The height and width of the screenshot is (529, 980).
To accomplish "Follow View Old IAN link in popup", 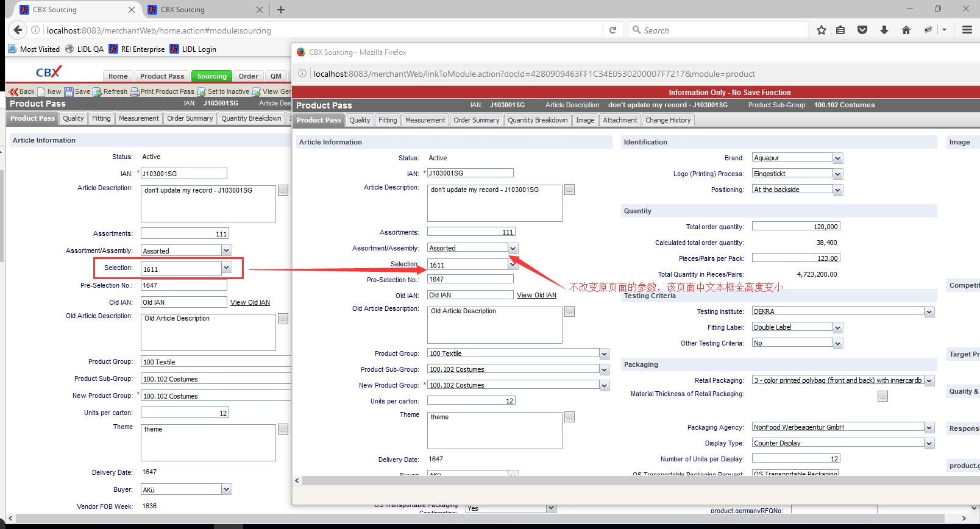I will (536, 295).
